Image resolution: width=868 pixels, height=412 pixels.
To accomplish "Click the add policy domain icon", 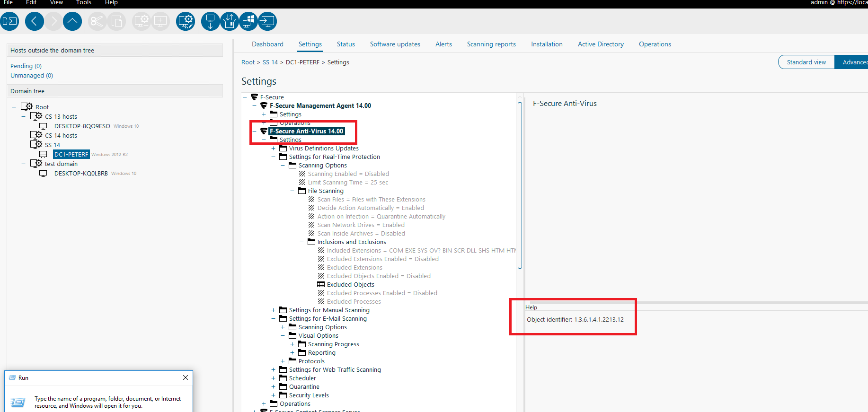I will 142,21.
